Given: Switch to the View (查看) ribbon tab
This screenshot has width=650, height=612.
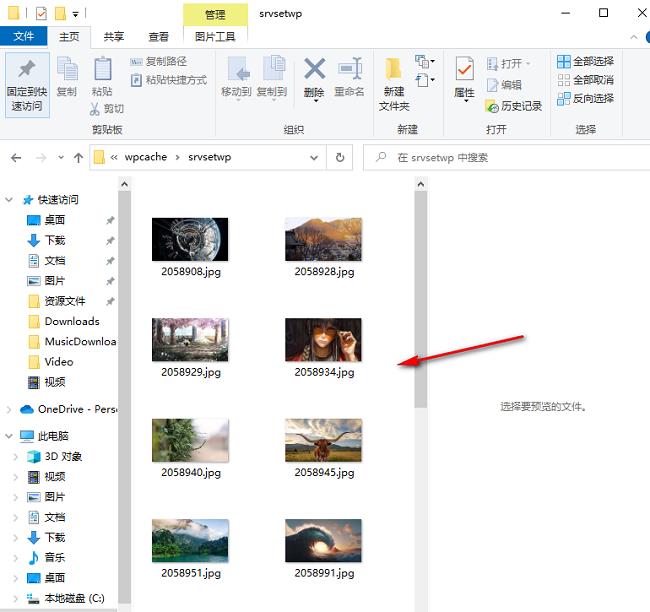Looking at the screenshot, I should [158, 37].
